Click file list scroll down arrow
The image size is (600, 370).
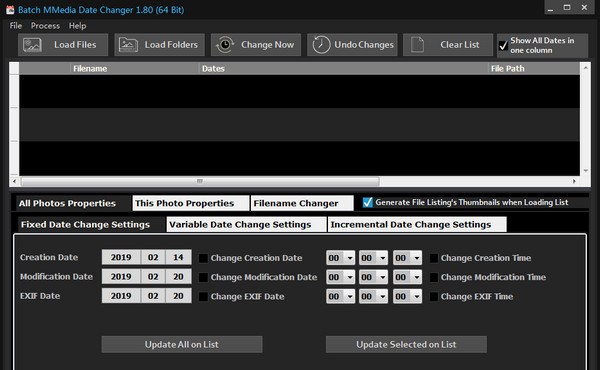[585, 171]
